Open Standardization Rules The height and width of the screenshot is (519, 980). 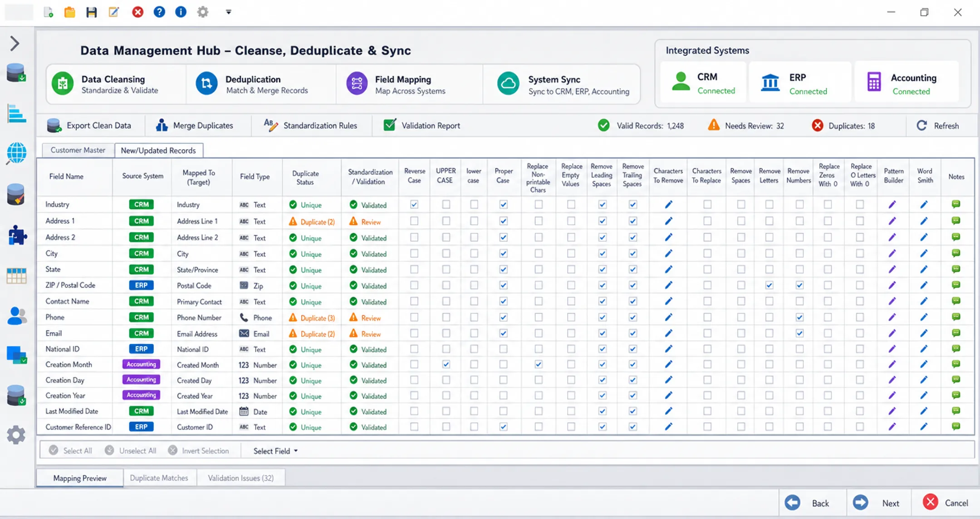coord(310,126)
